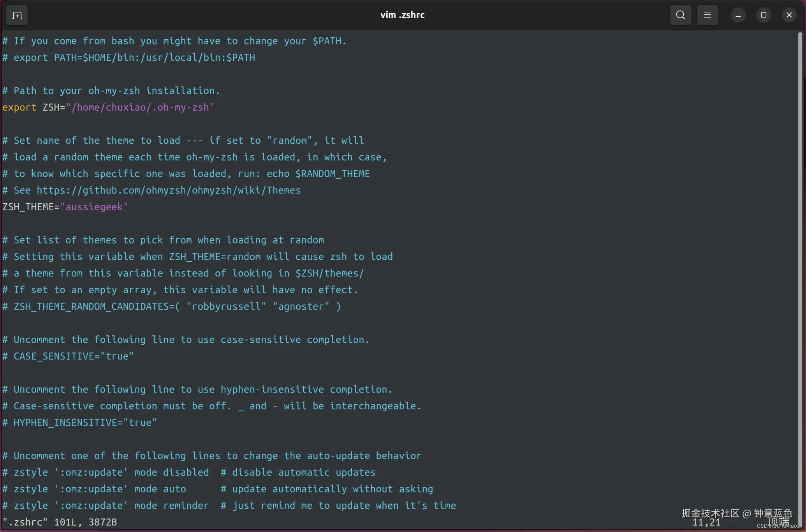Image resolution: width=806 pixels, height=532 pixels.
Task: Click the ".zshrc" 101L status line
Action: click(x=60, y=522)
